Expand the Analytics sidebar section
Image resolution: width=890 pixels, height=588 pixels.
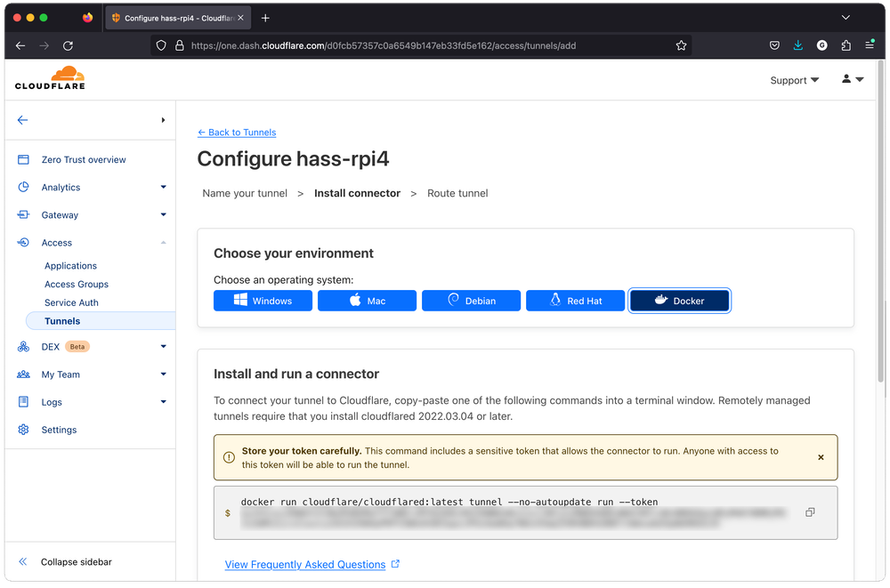[x=163, y=187]
